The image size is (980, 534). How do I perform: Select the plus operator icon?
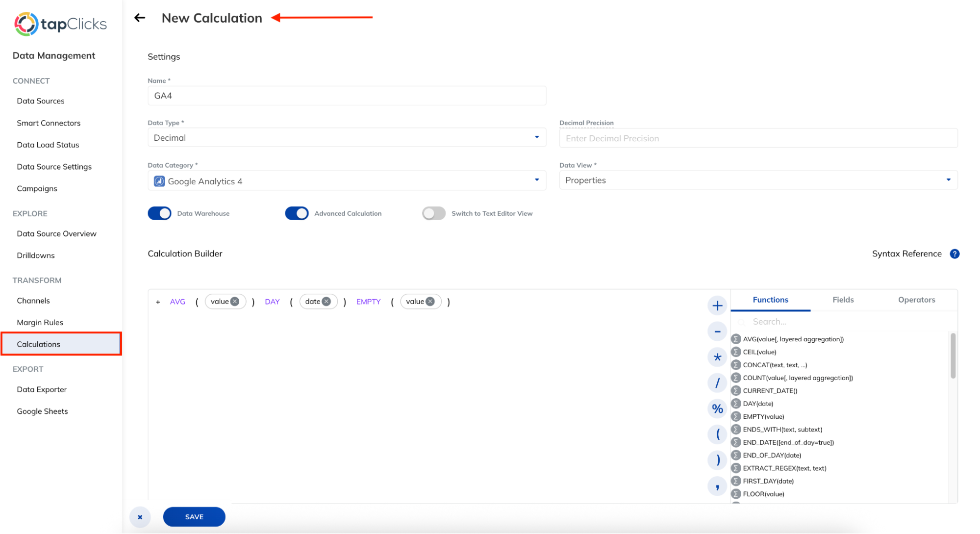tap(717, 305)
